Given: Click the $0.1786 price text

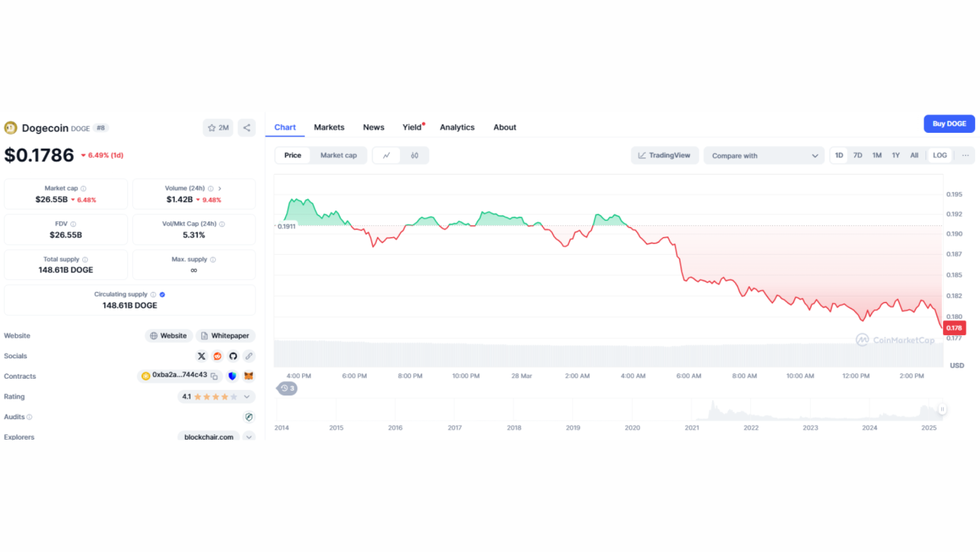Looking at the screenshot, I should pyautogui.click(x=40, y=156).
